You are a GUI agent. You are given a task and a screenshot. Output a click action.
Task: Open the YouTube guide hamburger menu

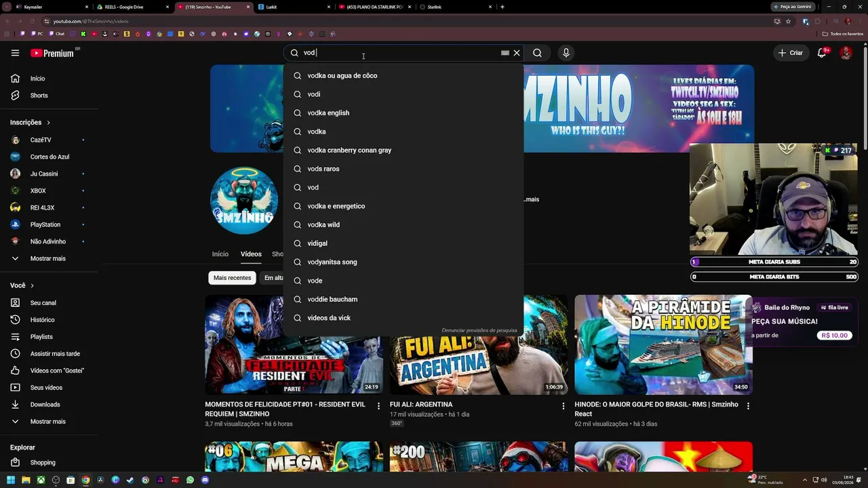[x=15, y=53]
